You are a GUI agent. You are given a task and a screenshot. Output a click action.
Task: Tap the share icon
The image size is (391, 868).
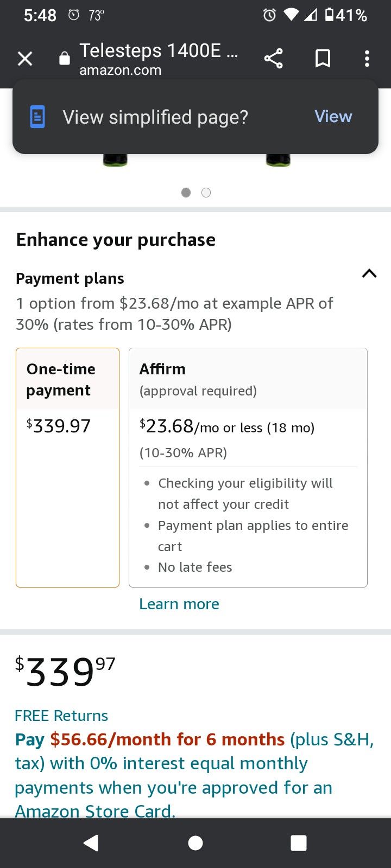click(x=273, y=59)
